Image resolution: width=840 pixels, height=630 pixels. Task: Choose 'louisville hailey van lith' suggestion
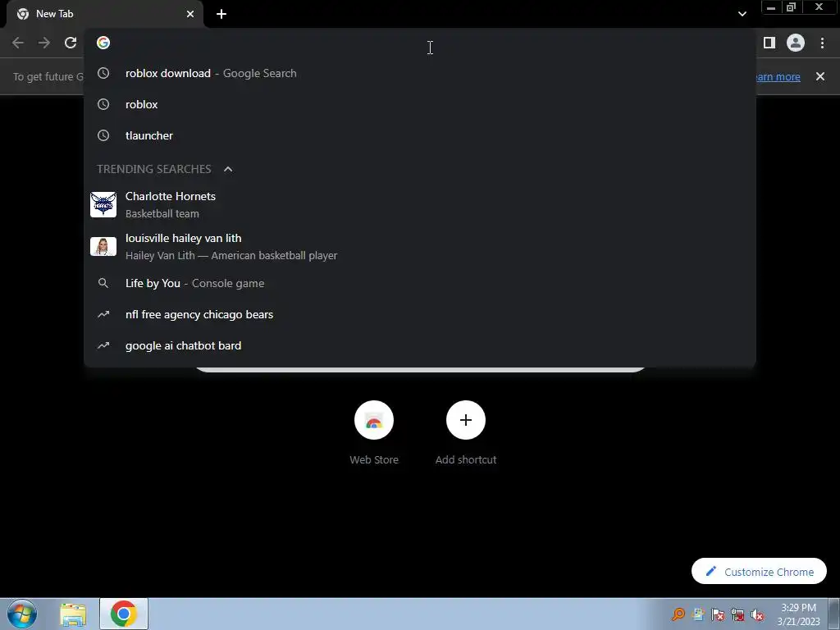[419, 246]
